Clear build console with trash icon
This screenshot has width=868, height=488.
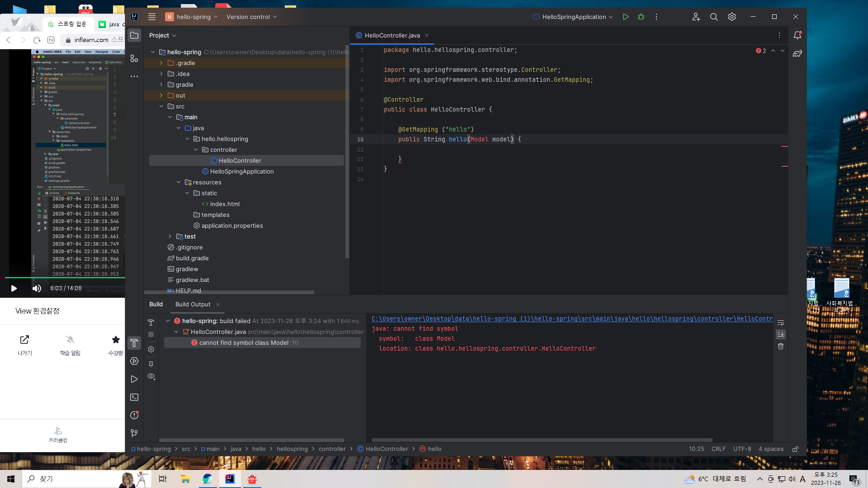point(781,346)
